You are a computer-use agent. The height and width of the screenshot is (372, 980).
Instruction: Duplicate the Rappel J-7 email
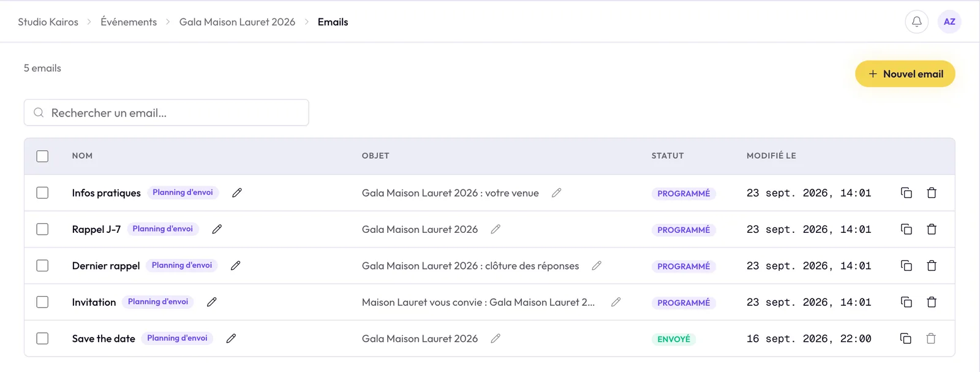(x=907, y=229)
